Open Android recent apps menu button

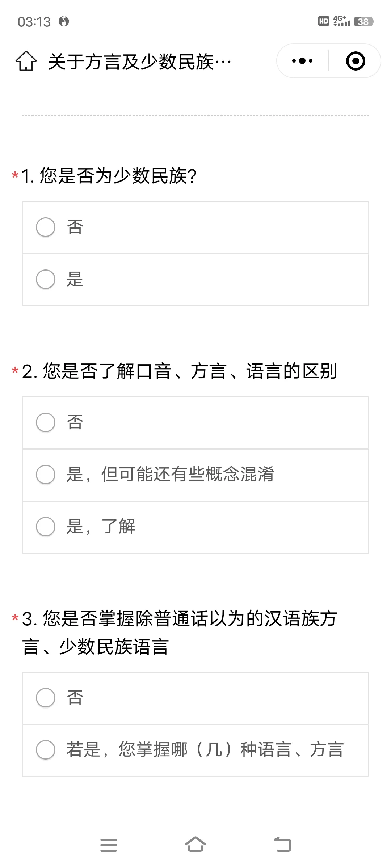109,845
